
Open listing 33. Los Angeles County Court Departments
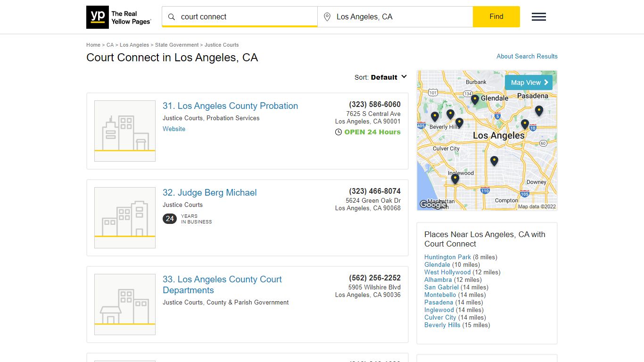pos(222,285)
